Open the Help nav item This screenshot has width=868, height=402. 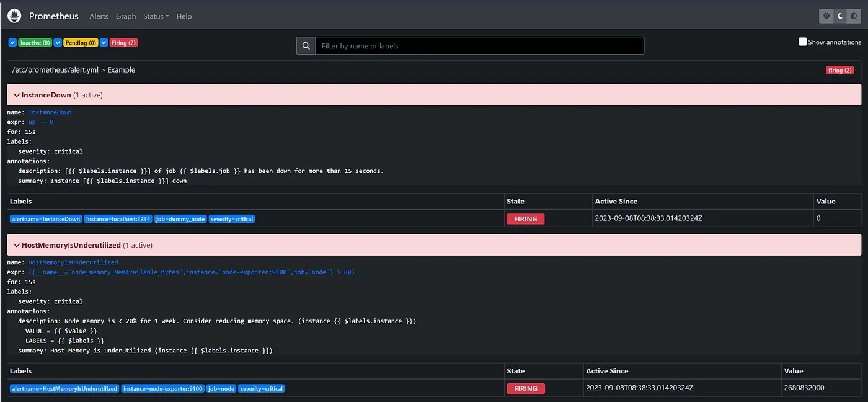click(184, 16)
